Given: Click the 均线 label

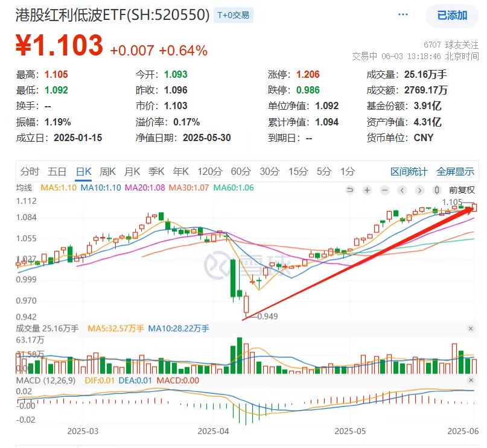Looking at the screenshot, I should pos(24,188).
